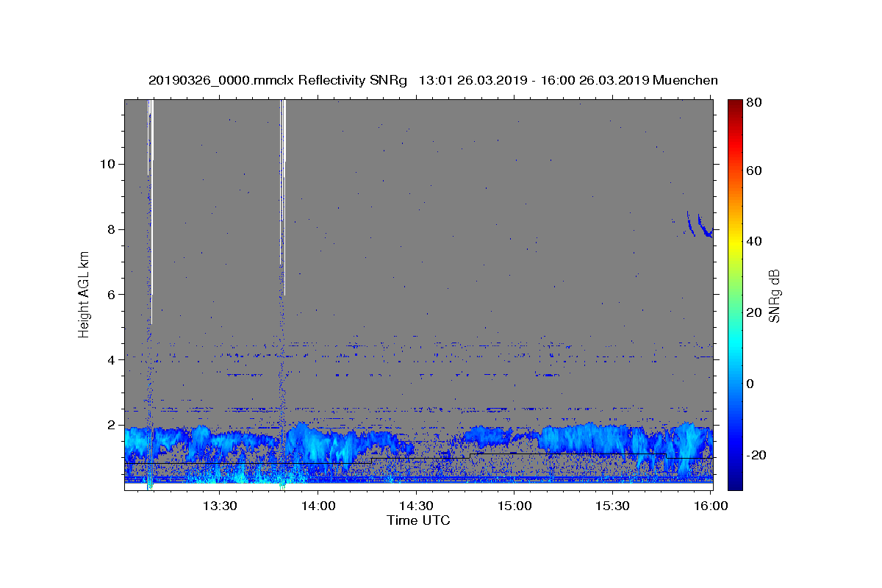Click the 'Time UTC' x-axis label
The height and width of the screenshot is (588, 882).
[x=418, y=520]
